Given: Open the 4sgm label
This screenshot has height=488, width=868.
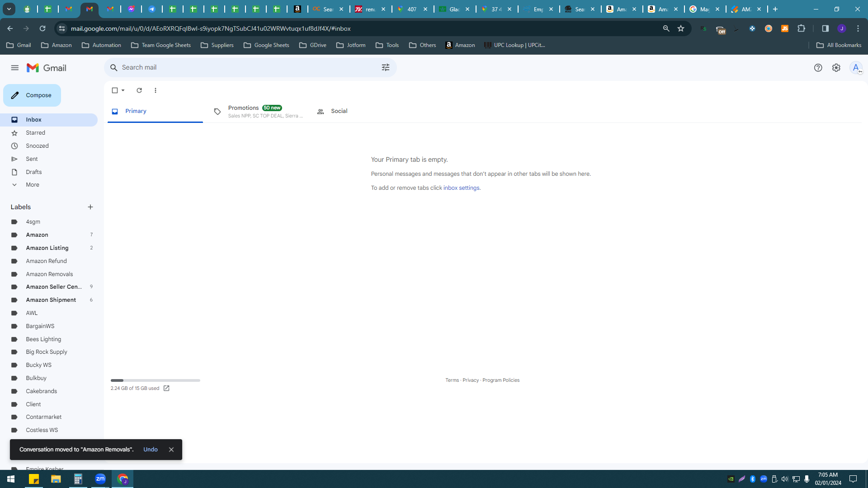Looking at the screenshot, I should 49,222.
